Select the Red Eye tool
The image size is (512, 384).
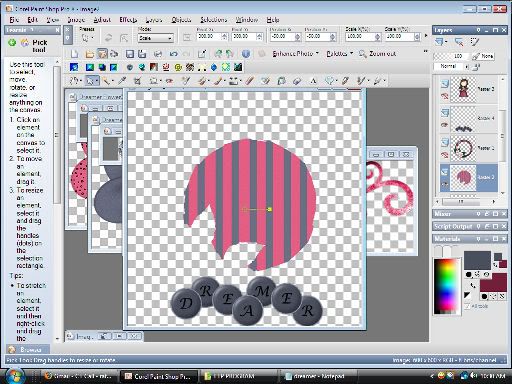(170, 81)
